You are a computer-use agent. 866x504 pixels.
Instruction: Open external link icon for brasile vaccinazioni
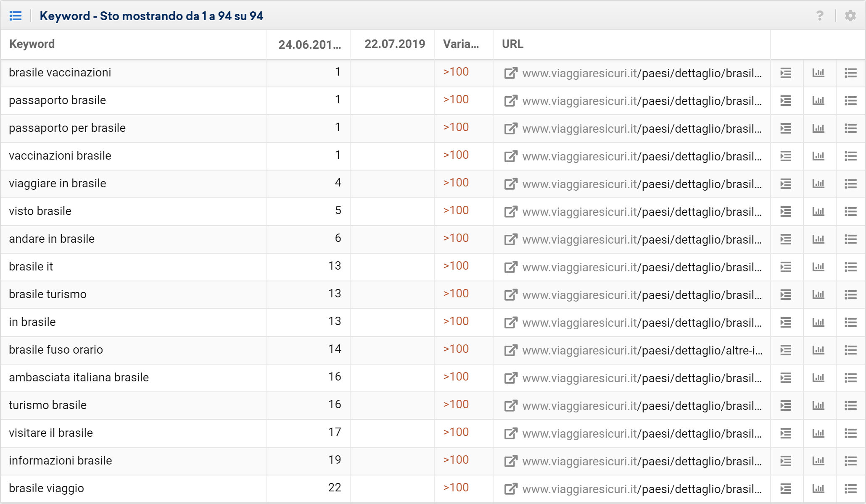[511, 73]
